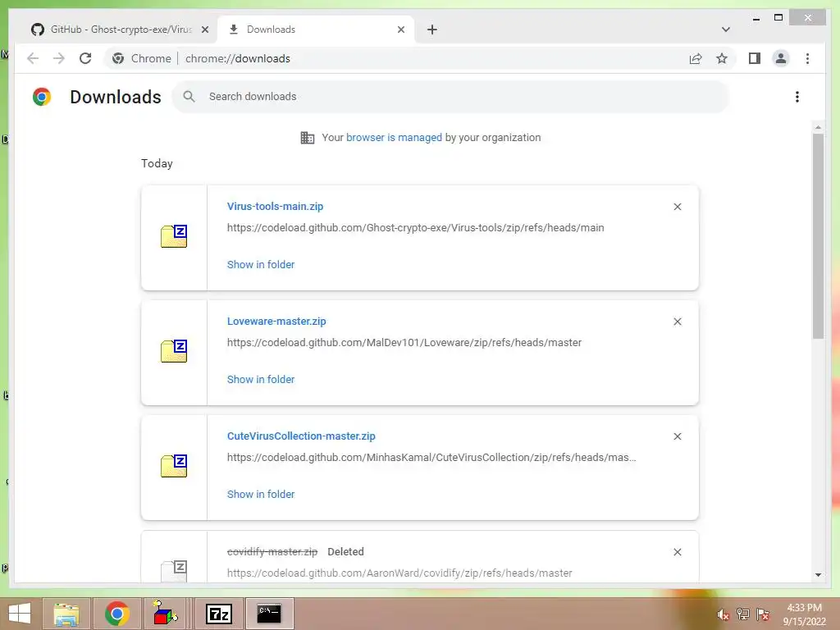Go back with the back arrow

tap(33, 58)
